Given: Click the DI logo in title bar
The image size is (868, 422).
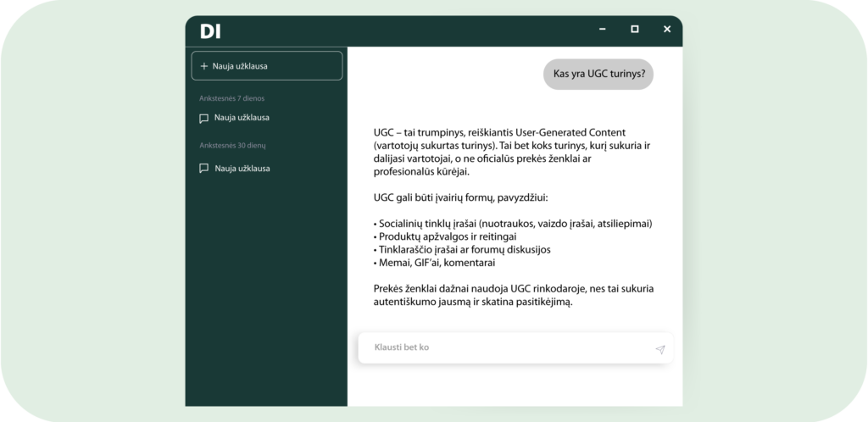Looking at the screenshot, I should point(210,31).
